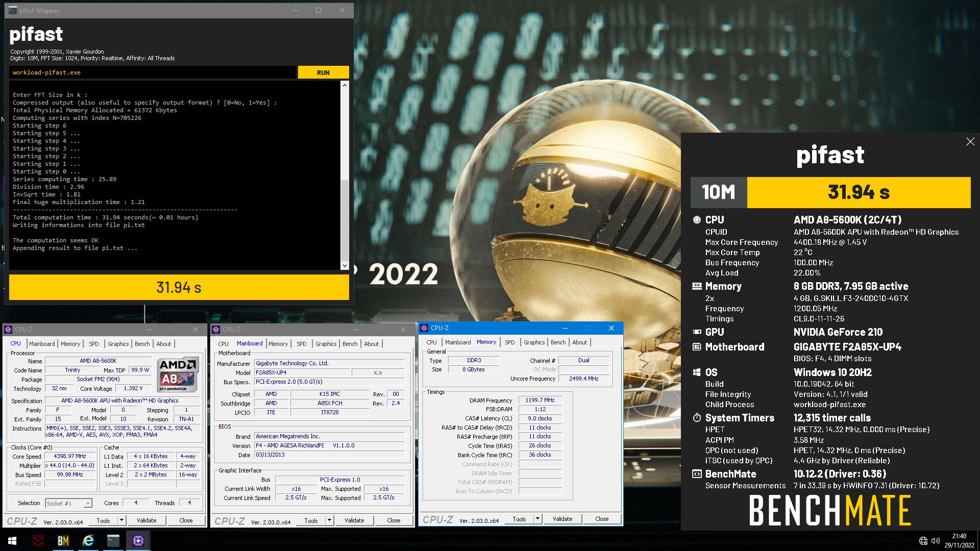Click Mainboard model field F2A85X-UP4 in CPU-Z
The width and height of the screenshot is (980, 551).
point(302,372)
